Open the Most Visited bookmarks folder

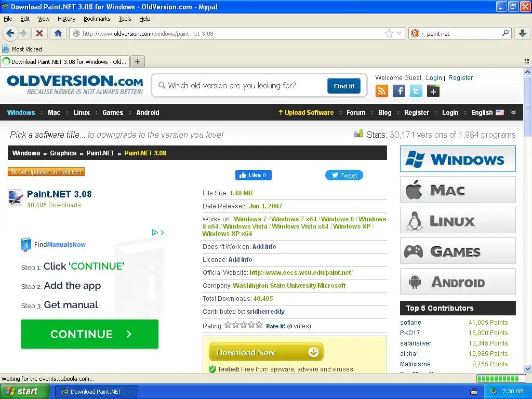[22, 49]
